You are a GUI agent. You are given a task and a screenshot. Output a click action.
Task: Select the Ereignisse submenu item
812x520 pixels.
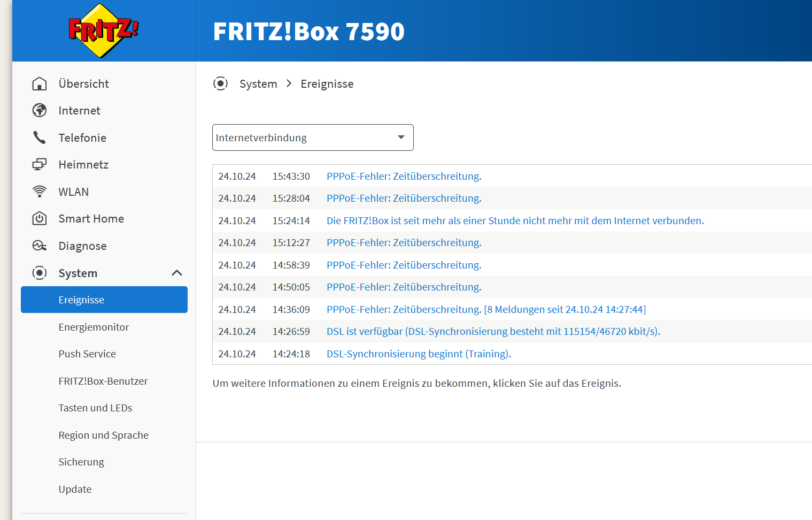pos(104,300)
